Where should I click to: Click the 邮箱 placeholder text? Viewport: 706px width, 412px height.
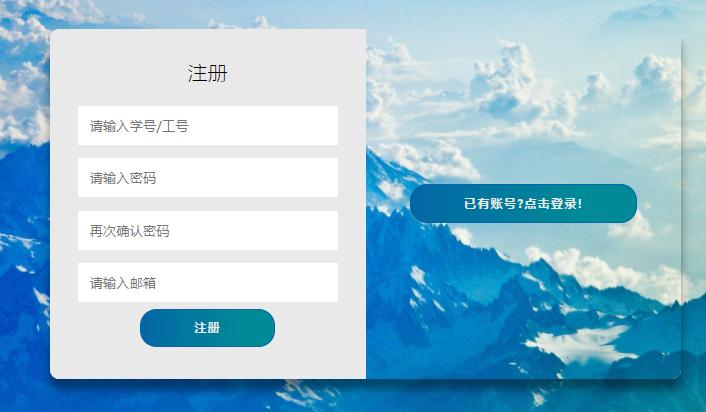point(143,283)
